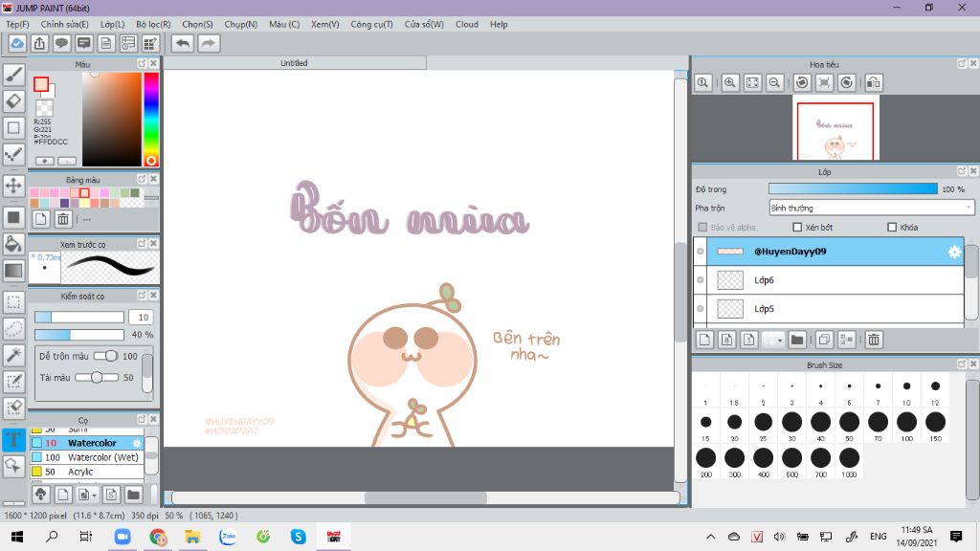This screenshot has height=551, width=980.
Task: Click the share/export icon in top toolbar
Action: 39,44
